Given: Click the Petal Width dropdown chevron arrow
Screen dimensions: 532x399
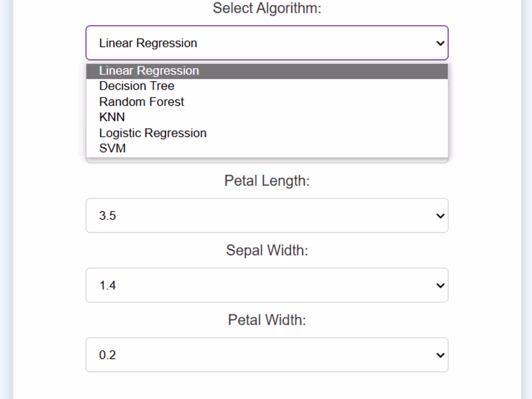Looking at the screenshot, I should coord(440,355).
